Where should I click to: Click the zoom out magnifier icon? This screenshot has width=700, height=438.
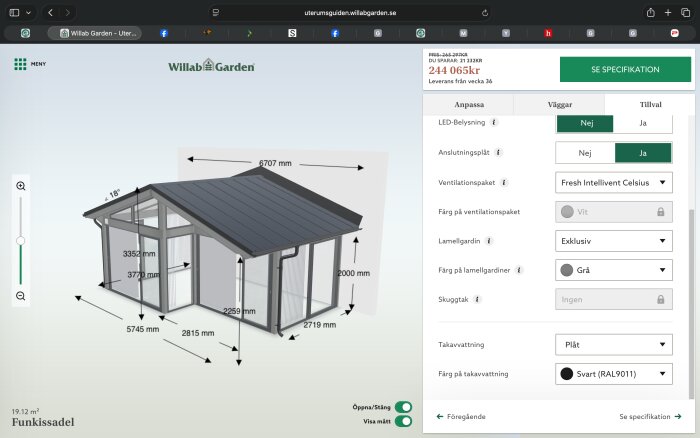pyautogui.click(x=21, y=296)
